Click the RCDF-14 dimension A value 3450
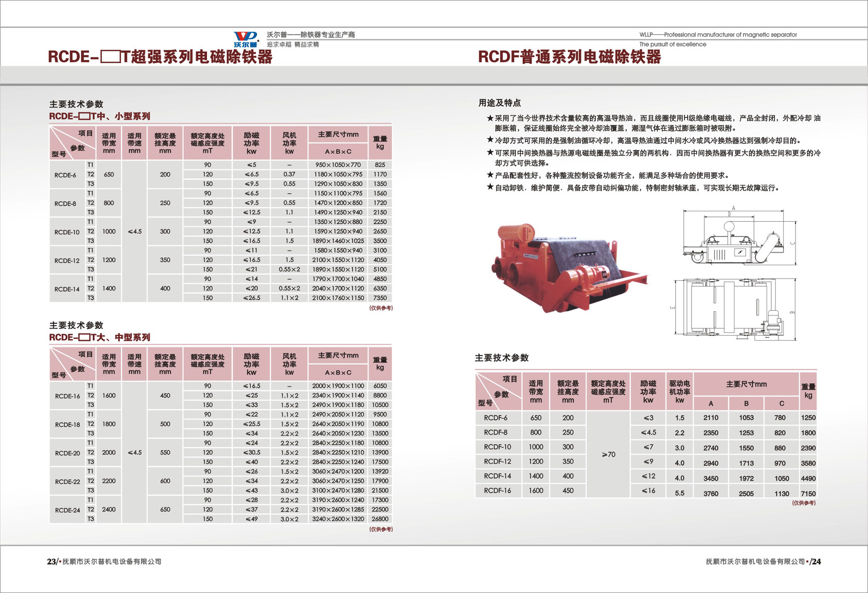The width and height of the screenshot is (868, 593). tap(711, 478)
